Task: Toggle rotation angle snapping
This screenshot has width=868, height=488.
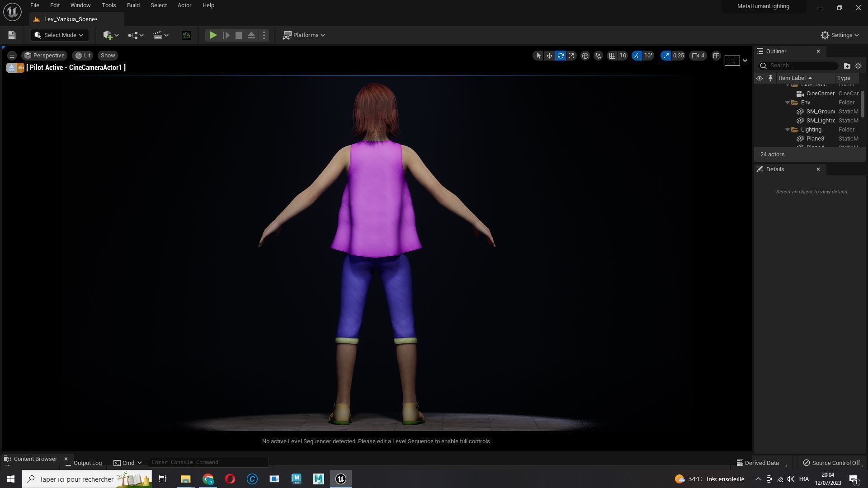Action: (637, 56)
